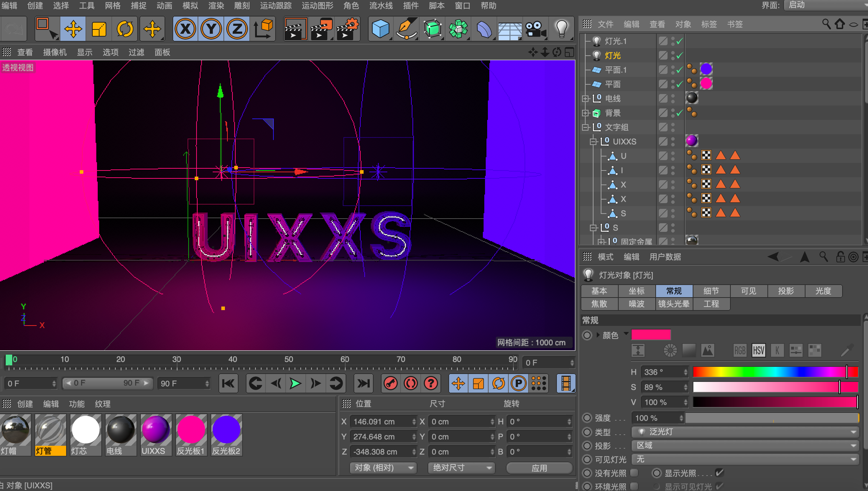Toggle visibility check for 平面.1
Viewport: 868px width, 491px height.
pos(679,70)
